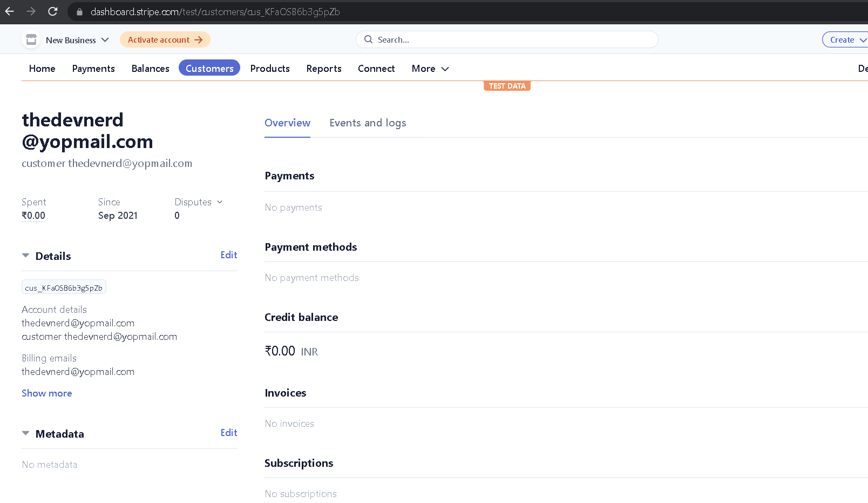Go to the Home menu item

[x=42, y=69]
